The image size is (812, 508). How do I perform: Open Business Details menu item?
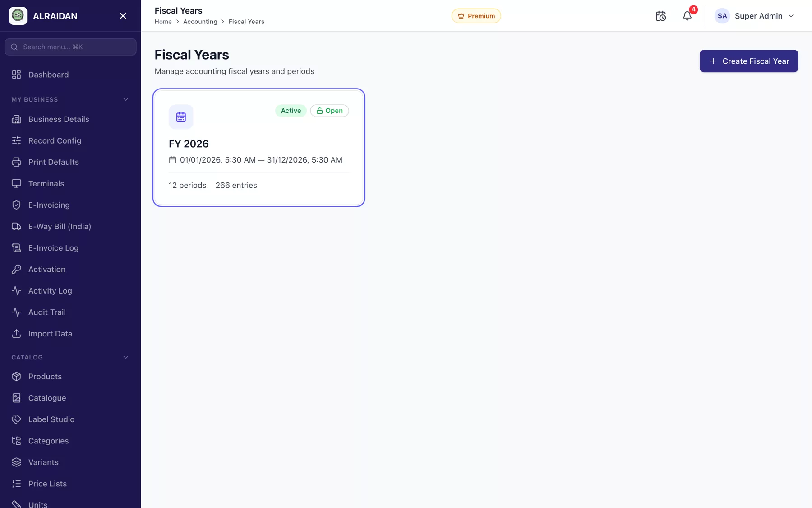pos(70,119)
